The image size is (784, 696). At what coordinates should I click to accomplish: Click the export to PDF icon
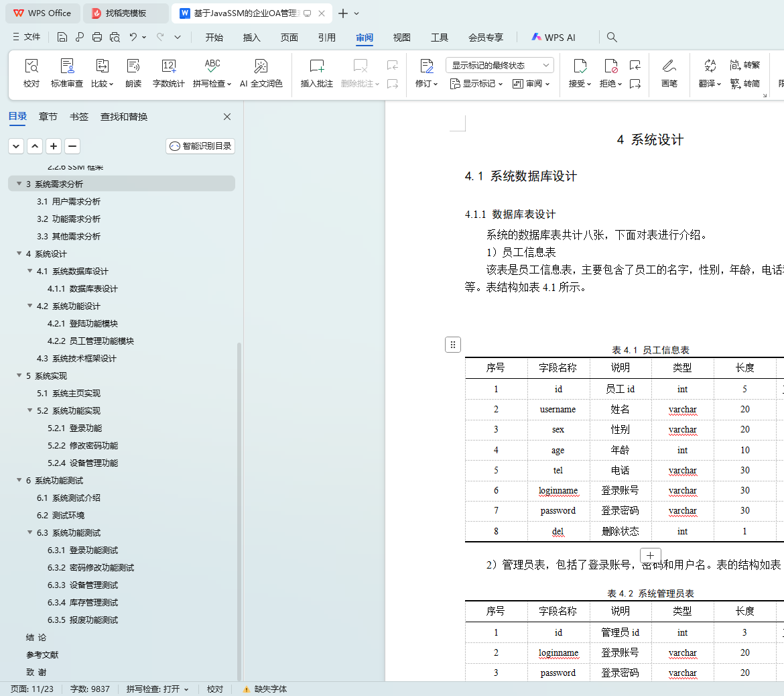(x=80, y=37)
